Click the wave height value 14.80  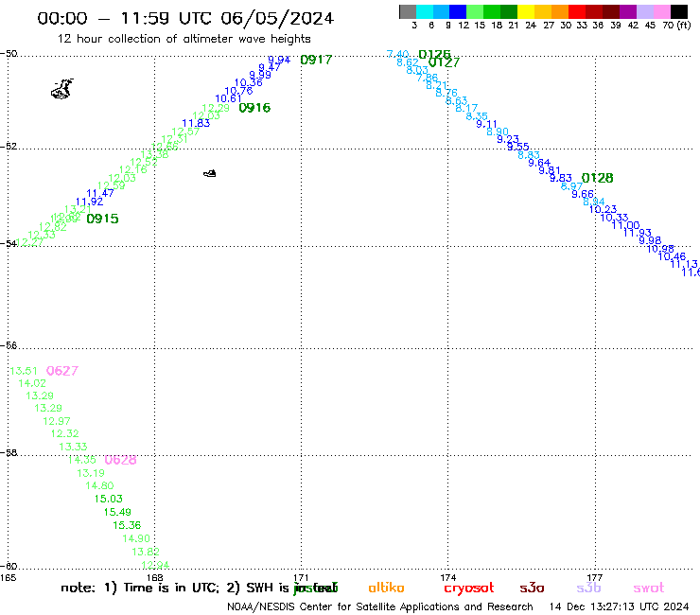coord(99,485)
